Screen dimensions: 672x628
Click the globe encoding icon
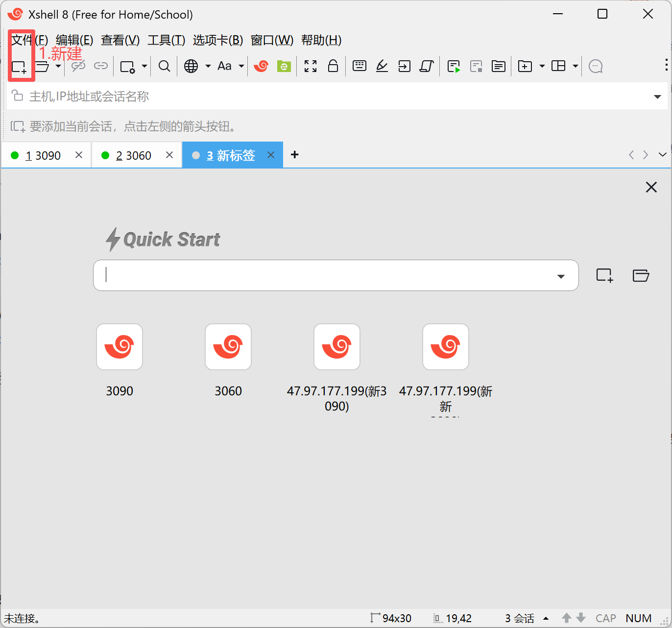click(x=191, y=66)
